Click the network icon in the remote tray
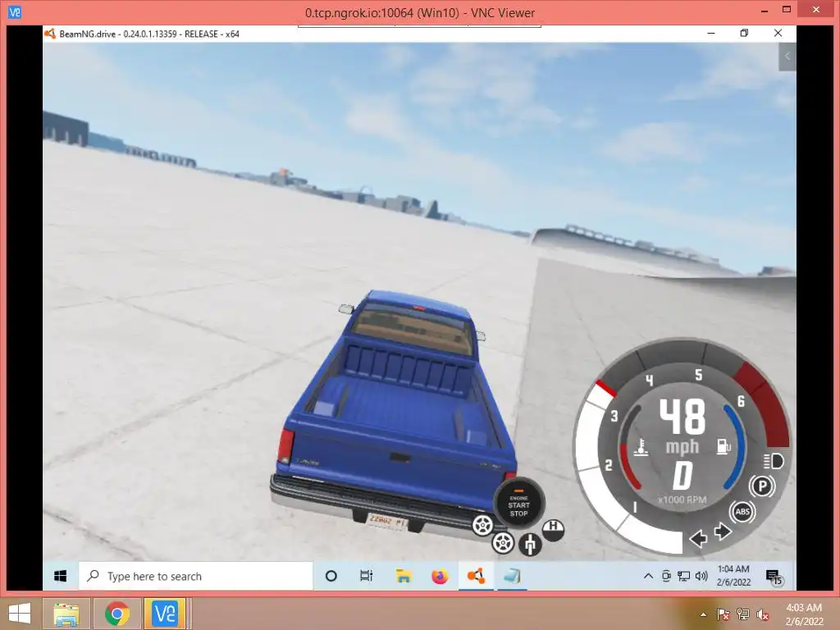 click(x=683, y=576)
